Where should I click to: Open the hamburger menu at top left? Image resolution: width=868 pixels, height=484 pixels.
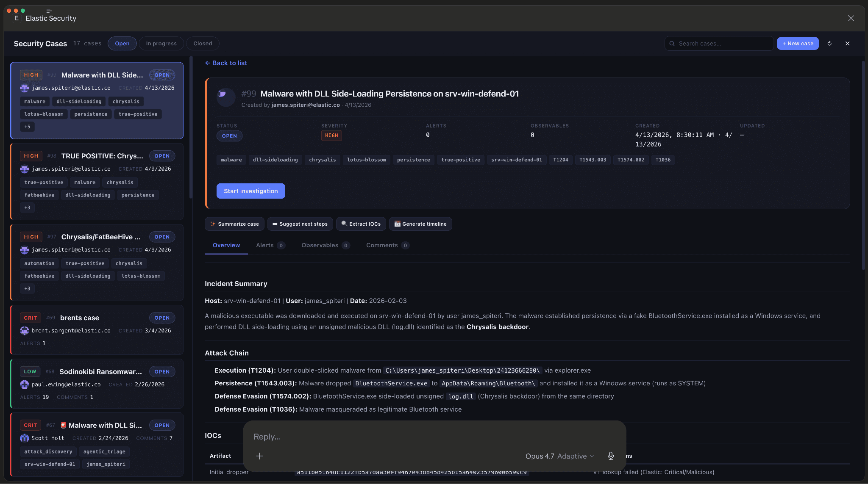pyautogui.click(x=49, y=10)
